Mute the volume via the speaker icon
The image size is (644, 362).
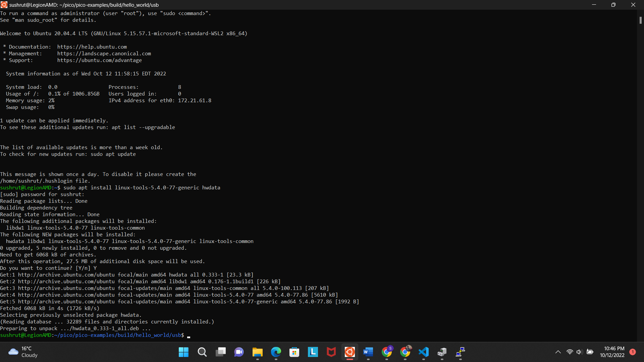click(580, 352)
